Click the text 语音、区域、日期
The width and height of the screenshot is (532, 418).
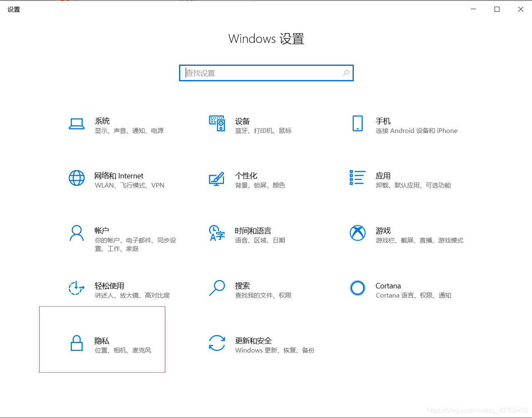coord(260,240)
